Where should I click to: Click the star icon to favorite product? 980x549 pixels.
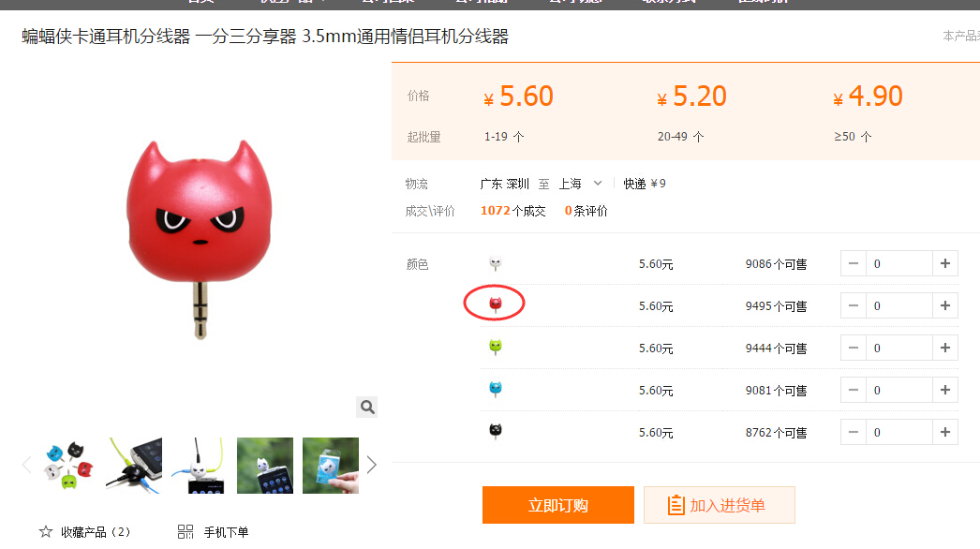pos(46,532)
